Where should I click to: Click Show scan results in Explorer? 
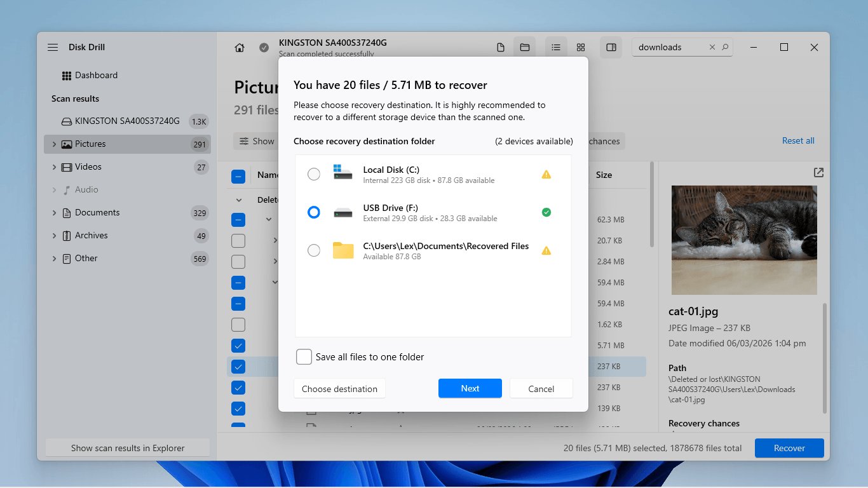(128, 448)
